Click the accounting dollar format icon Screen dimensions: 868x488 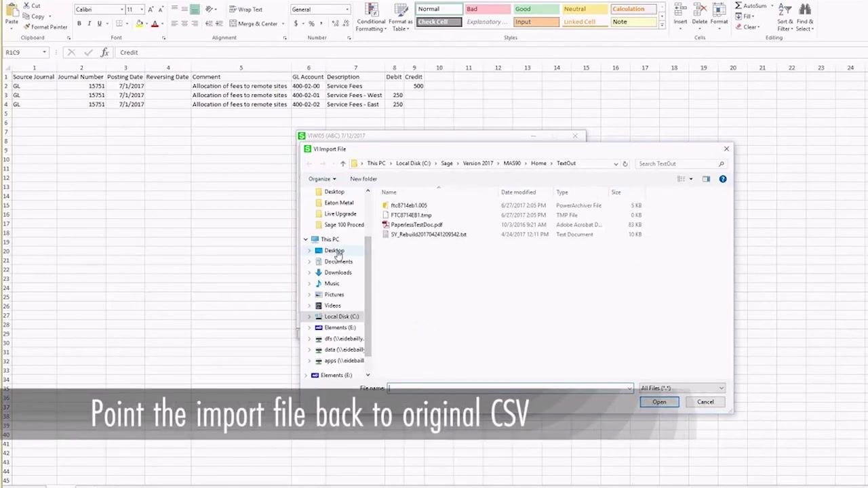[x=296, y=24]
